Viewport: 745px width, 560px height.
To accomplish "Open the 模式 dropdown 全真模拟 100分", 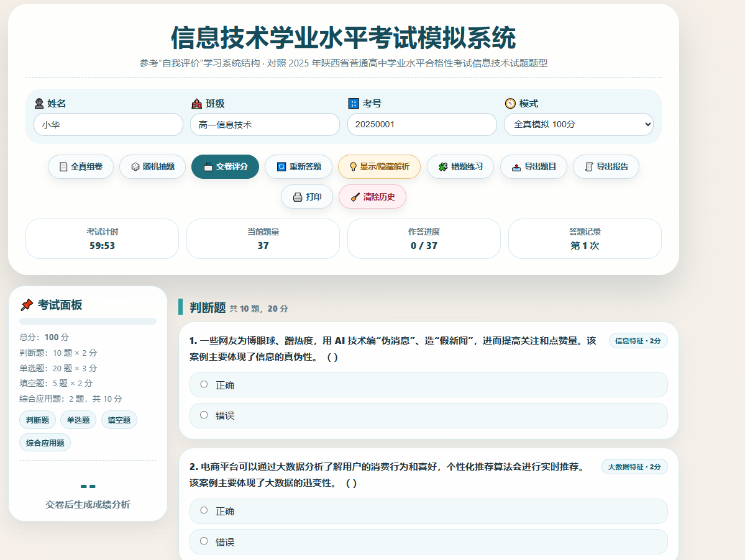I will pyautogui.click(x=578, y=124).
